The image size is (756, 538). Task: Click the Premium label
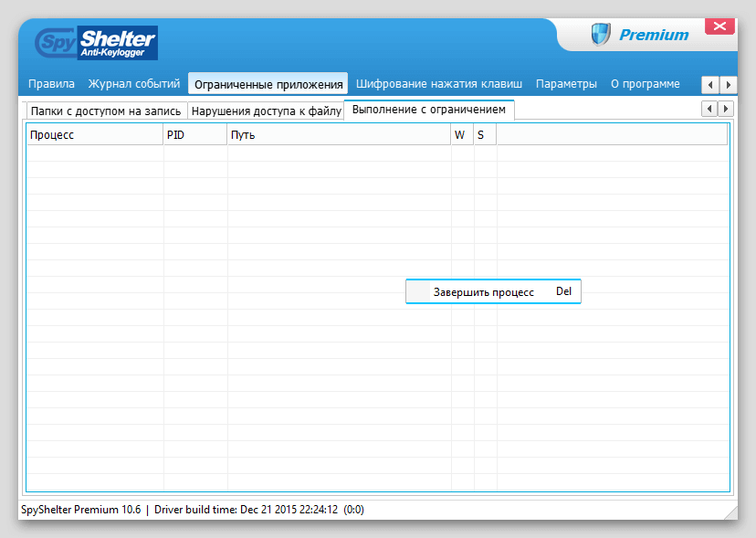(x=654, y=35)
